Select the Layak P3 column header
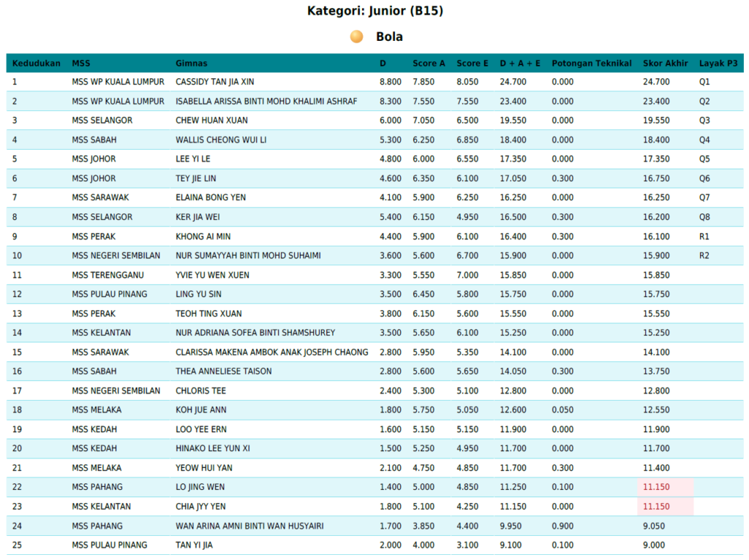This screenshot has height=560, width=749. [718, 64]
